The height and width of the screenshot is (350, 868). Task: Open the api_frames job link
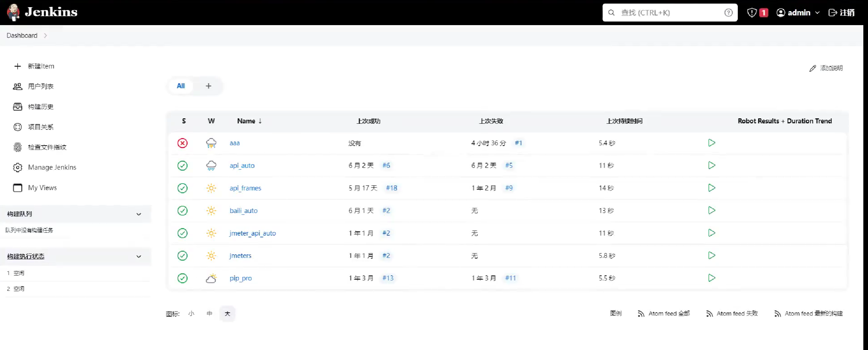245,188
